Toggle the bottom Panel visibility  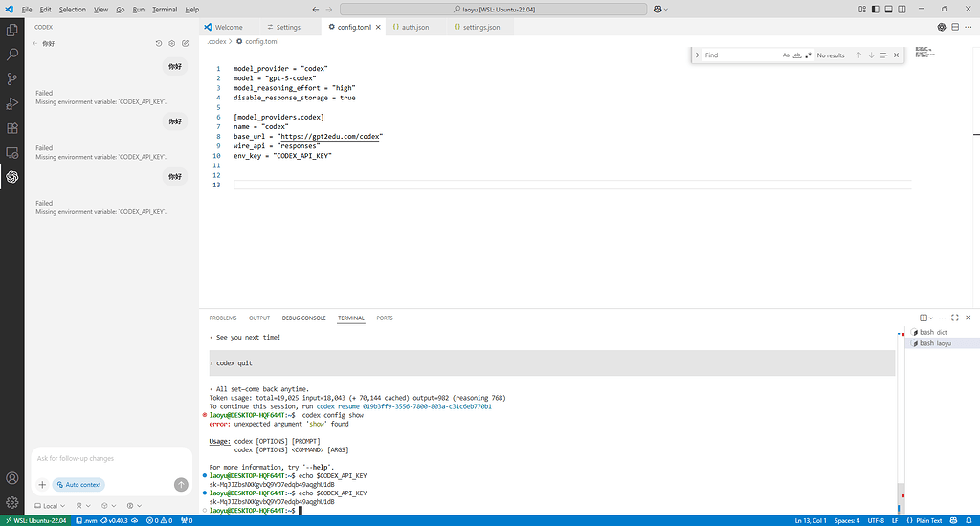pyautogui.click(x=889, y=10)
